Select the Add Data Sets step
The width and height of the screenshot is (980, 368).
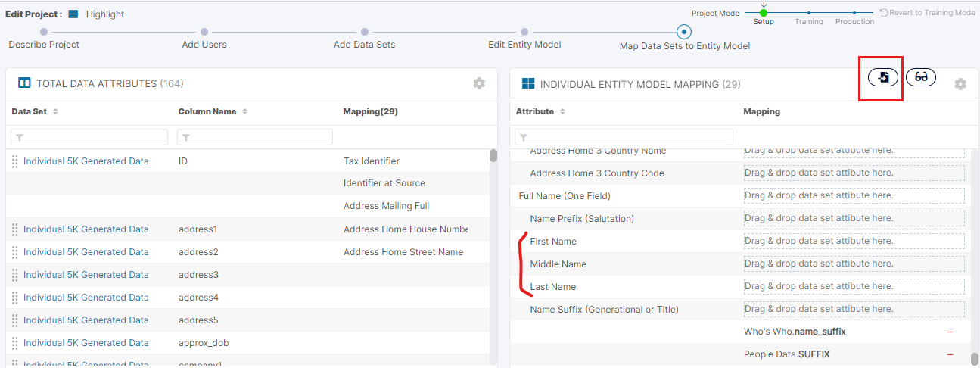pos(364,32)
